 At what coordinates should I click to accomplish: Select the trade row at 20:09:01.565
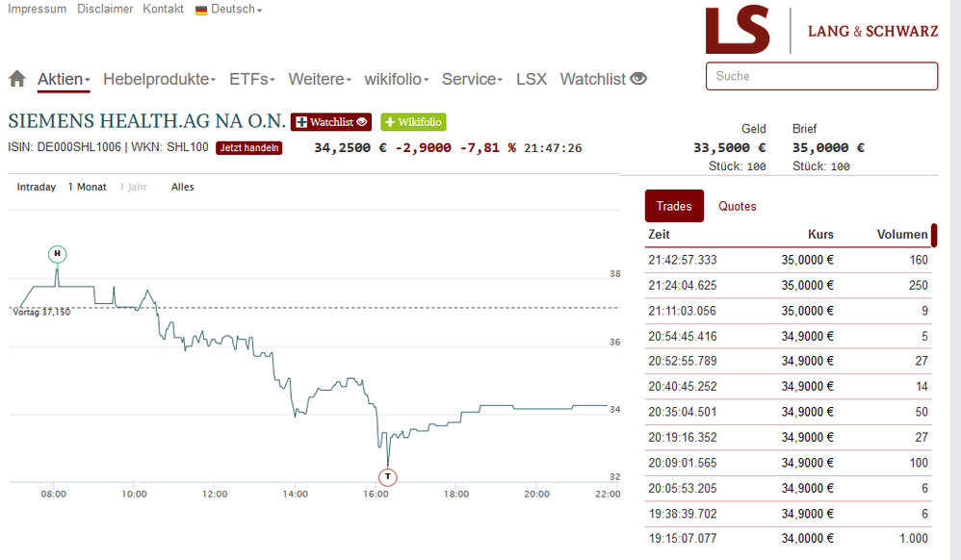[x=789, y=463]
